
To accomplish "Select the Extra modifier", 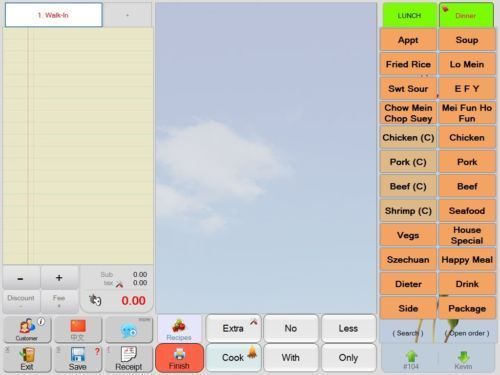I will click(x=233, y=329).
